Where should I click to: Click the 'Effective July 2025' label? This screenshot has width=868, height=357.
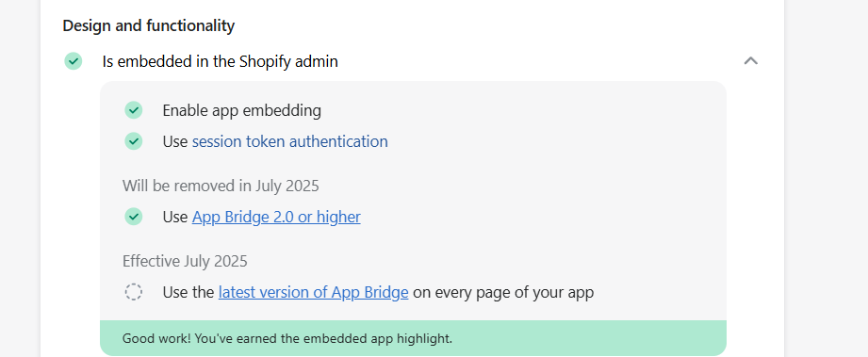click(185, 261)
